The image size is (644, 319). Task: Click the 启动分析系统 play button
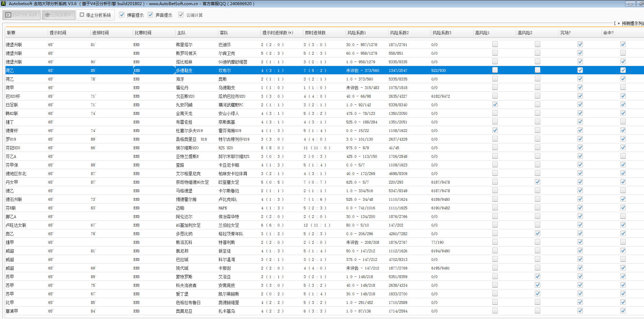tap(21, 15)
